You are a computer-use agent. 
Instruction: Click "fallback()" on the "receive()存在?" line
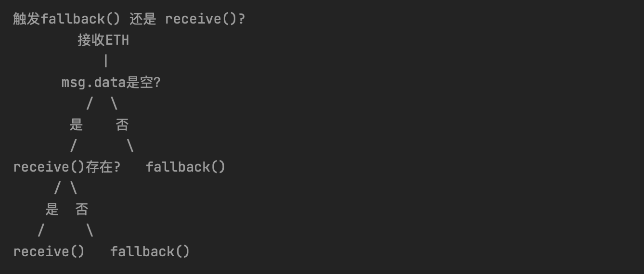tap(185, 167)
